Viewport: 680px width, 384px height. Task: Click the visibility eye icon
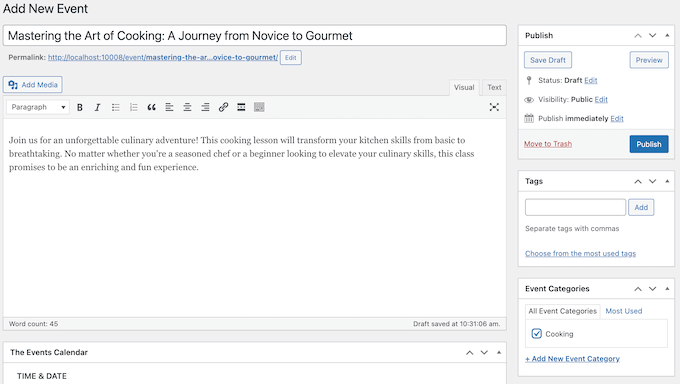[x=529, y=100]
